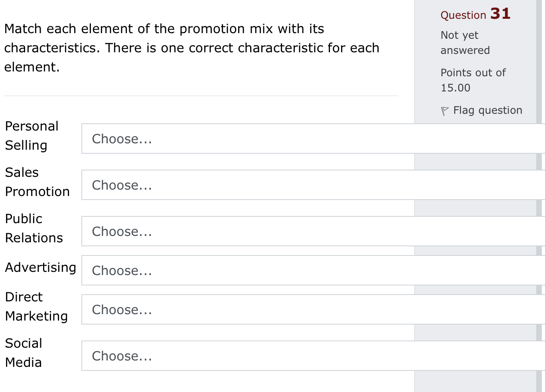
Task: Click the large number 31 in the heading
Action: pos(500,14)
